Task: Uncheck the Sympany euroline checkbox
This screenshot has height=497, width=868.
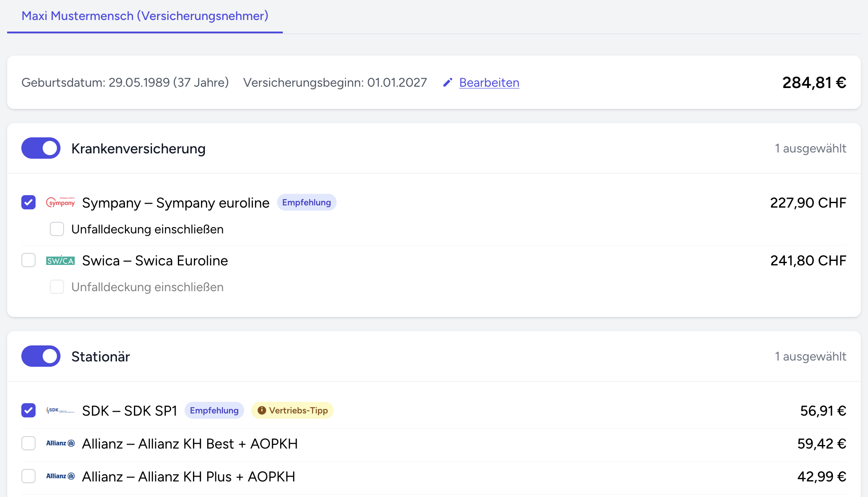Action: [x=28, y=202]
